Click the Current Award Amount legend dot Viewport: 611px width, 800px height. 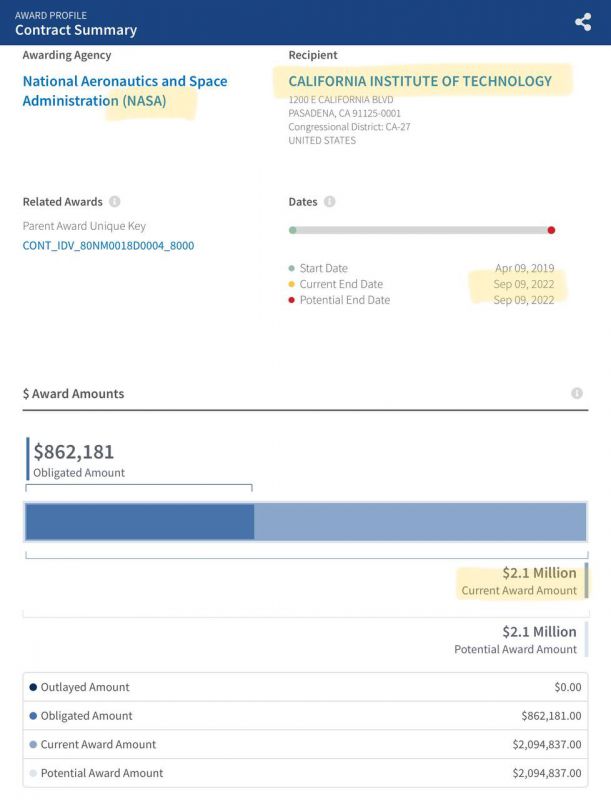pyautogui.click(x=33, y=744)
